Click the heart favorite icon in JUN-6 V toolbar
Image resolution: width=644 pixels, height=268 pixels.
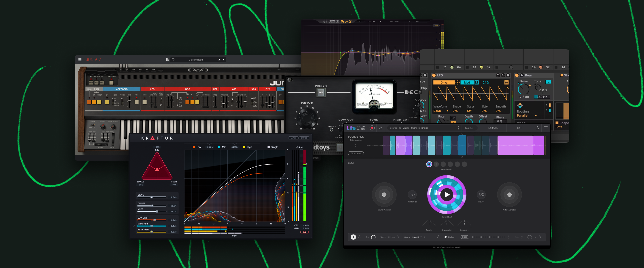(173, 59)
